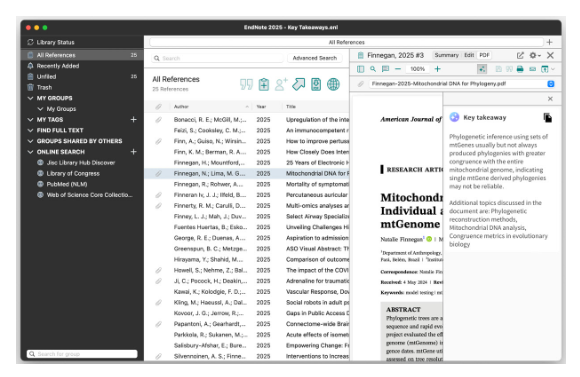This screenshot has width=580, height=377.
Task: Open Advanced Search
Action: coord(315,58)
